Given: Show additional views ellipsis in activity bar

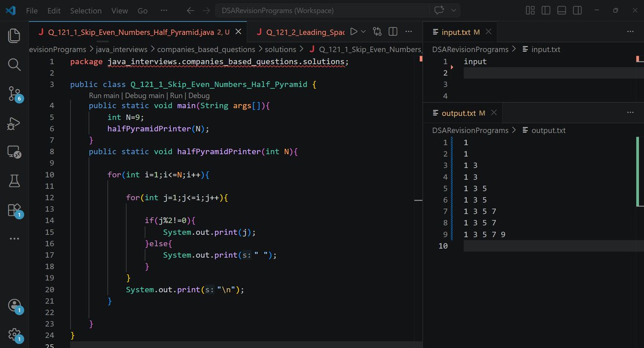Looking at the screenshot, I should click(x=14, y=238).
